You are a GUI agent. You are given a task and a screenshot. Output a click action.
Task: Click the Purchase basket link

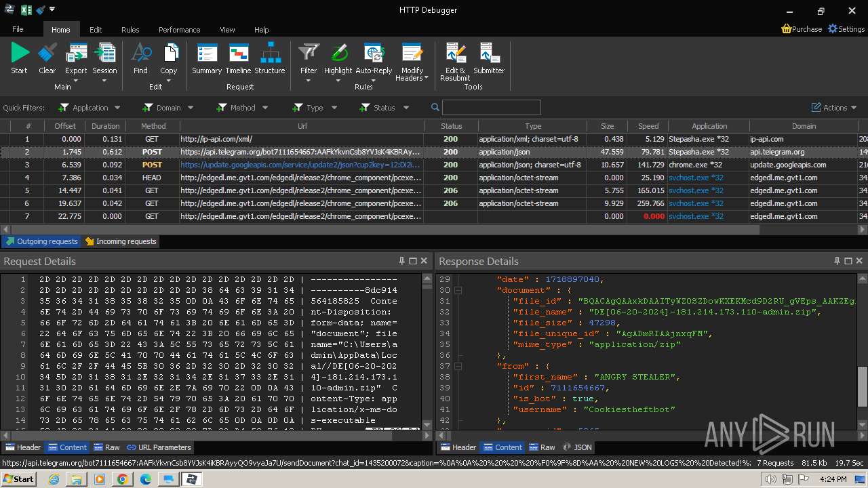coord(802,29)
